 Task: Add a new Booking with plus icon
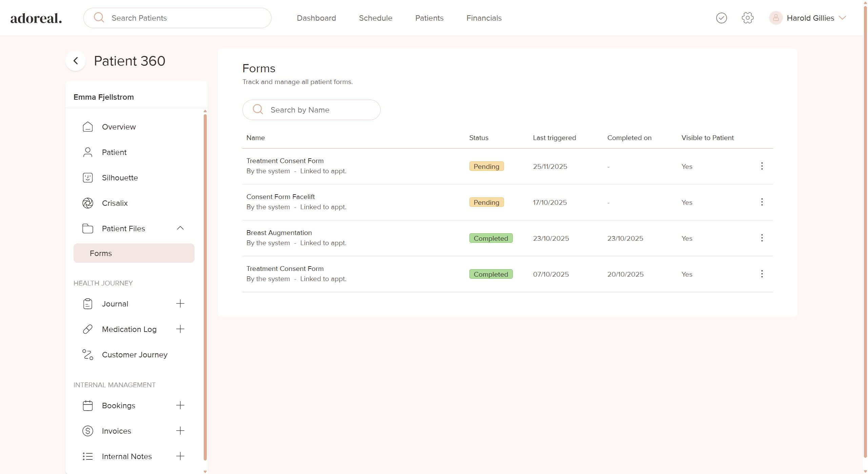point(180,405)
